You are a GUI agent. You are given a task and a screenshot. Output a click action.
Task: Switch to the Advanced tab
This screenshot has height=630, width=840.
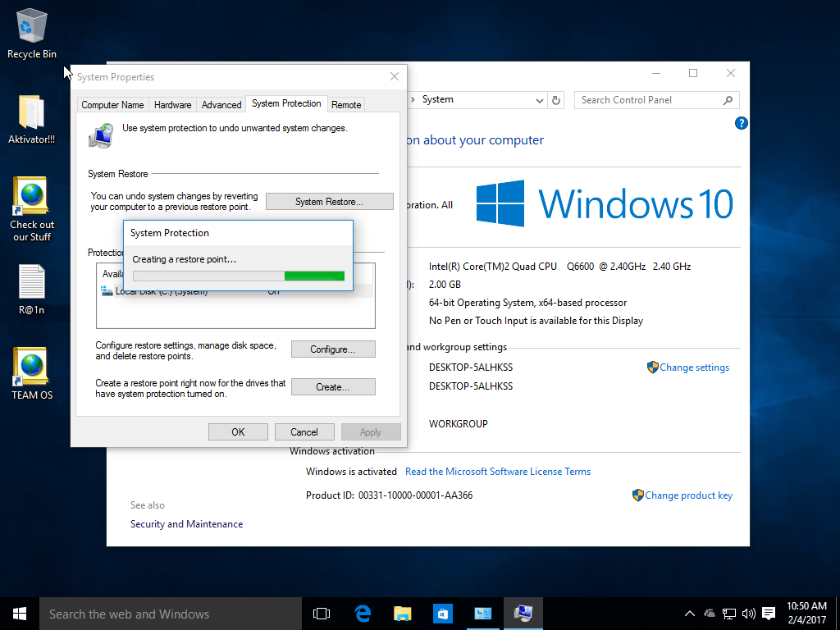click(221, 105)
